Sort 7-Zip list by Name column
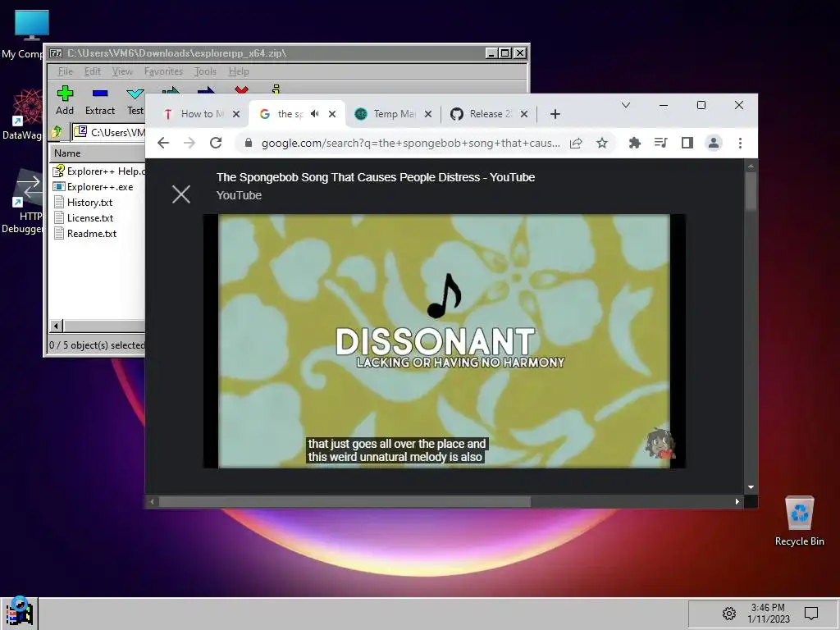 point(97,153)
